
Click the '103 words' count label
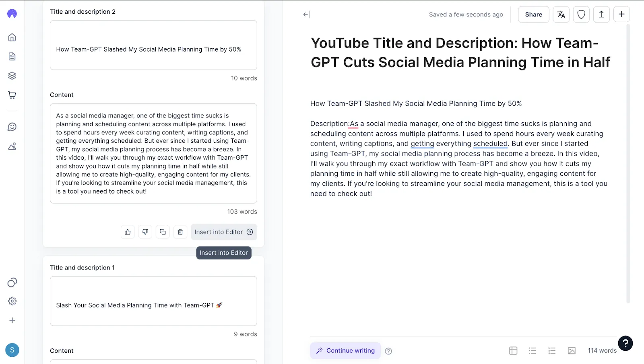242,212
